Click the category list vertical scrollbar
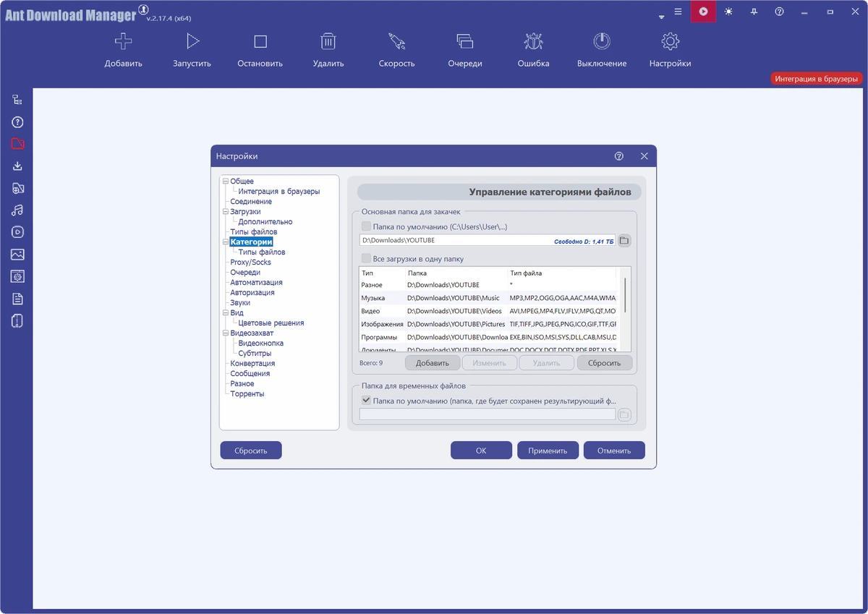This screenshot has width=868, height=614. (625, 295)
